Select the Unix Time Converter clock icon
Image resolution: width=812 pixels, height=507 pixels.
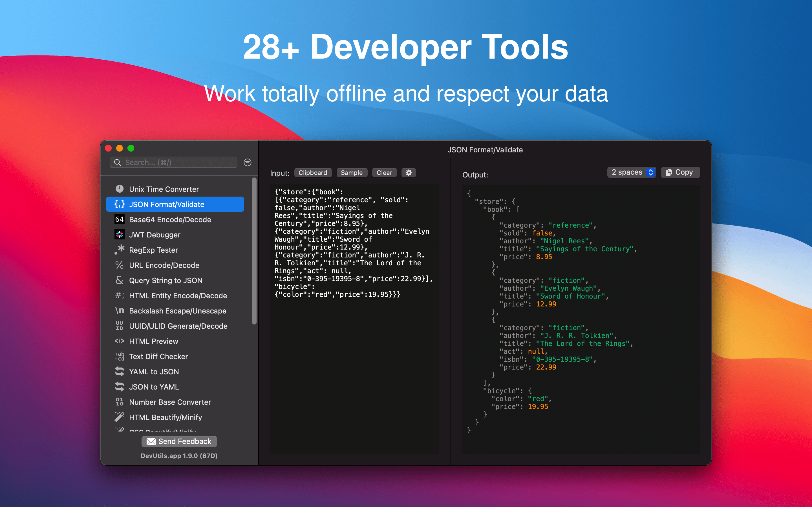coord(120,189)
